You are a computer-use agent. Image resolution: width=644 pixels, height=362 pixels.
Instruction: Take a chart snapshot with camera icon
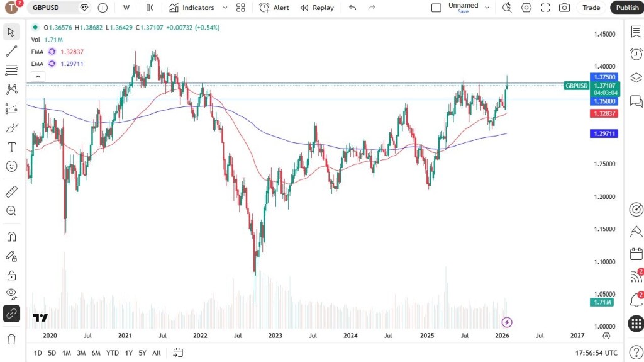(564, 8)
